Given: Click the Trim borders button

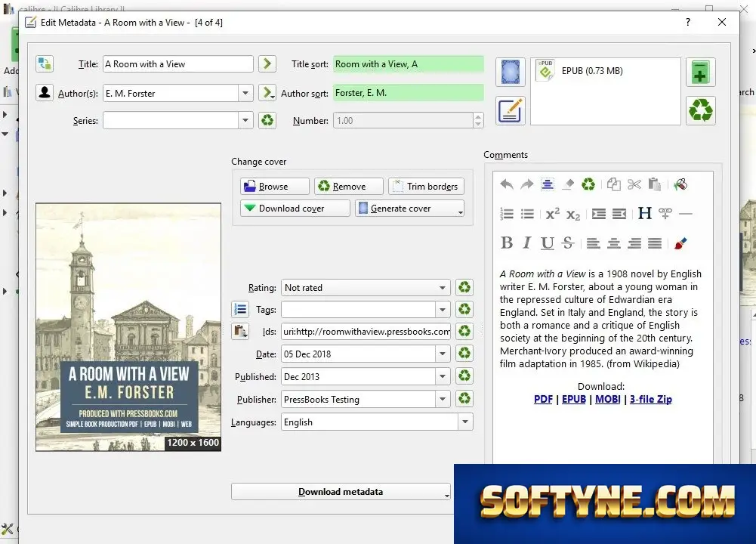Looking at the screenshot, I should 426,186.
